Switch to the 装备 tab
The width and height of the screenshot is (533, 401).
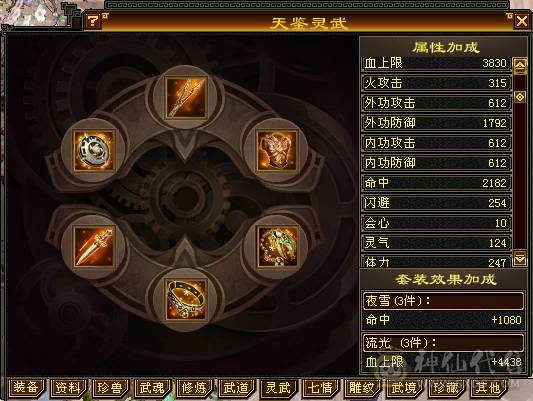click(x=26, y=388)
